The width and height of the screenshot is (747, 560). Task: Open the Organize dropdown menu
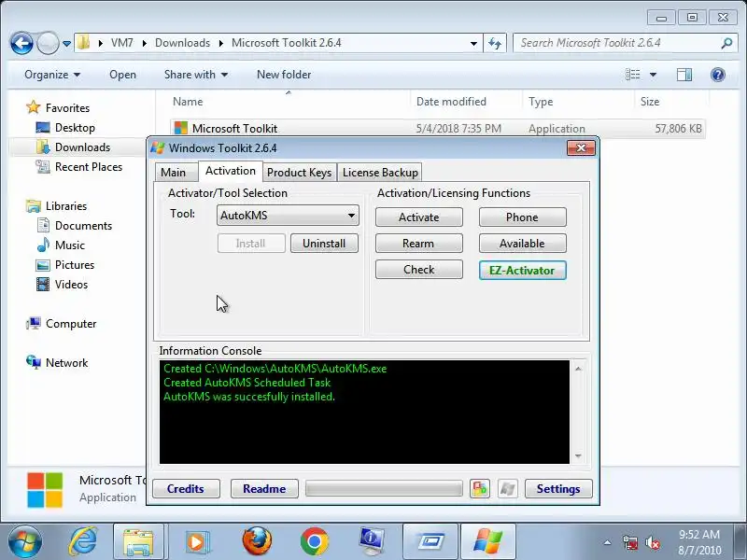point(52,75)
